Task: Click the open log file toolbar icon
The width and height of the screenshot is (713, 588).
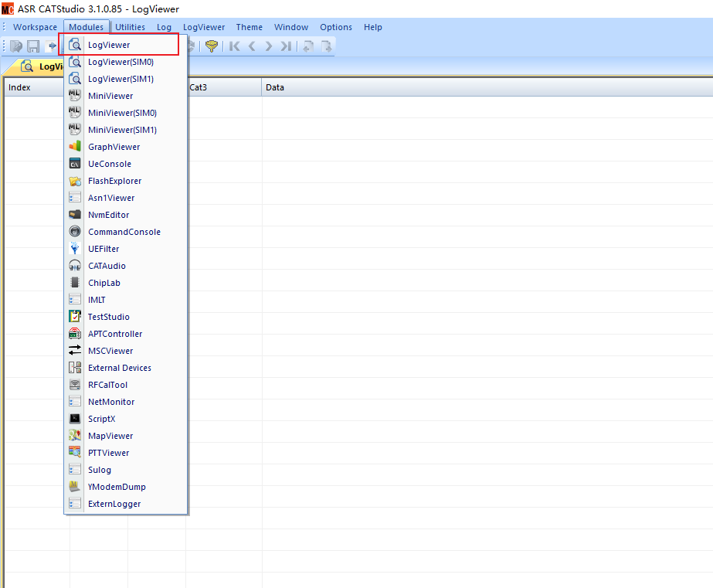Action: pyautogui.click(x=16, y=46)
